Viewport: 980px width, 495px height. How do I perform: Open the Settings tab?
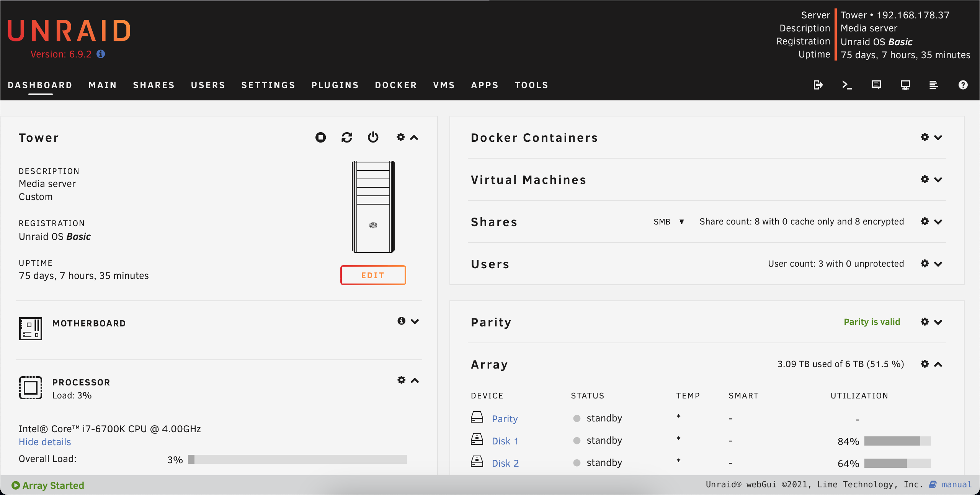tap(268, 85)
